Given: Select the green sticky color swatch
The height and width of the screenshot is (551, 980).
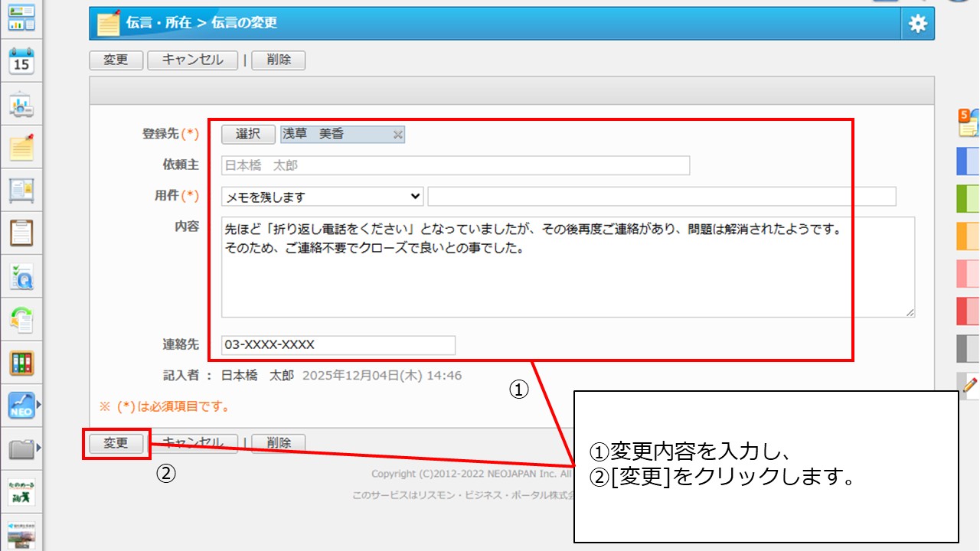Looking at the screenshot, I should click(969, 199).
